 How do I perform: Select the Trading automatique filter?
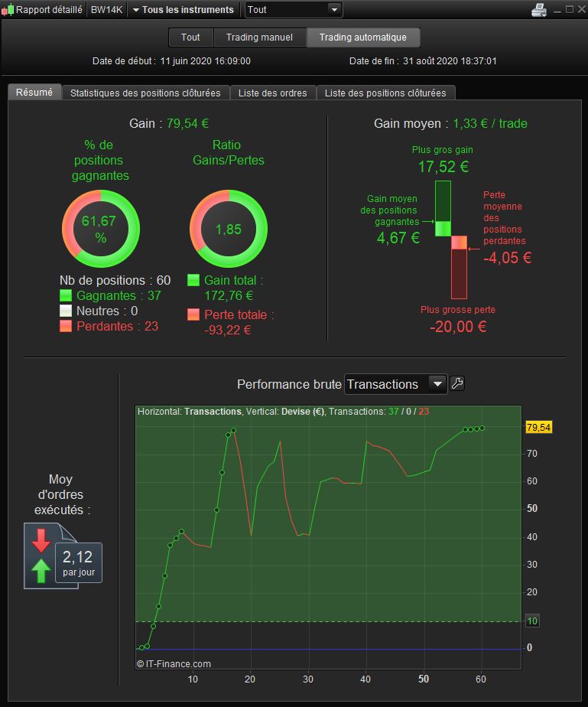coord(363,37)
